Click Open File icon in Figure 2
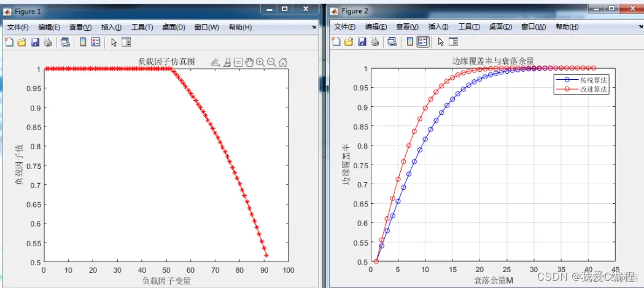Screen dimensions: 644x288 349,42
